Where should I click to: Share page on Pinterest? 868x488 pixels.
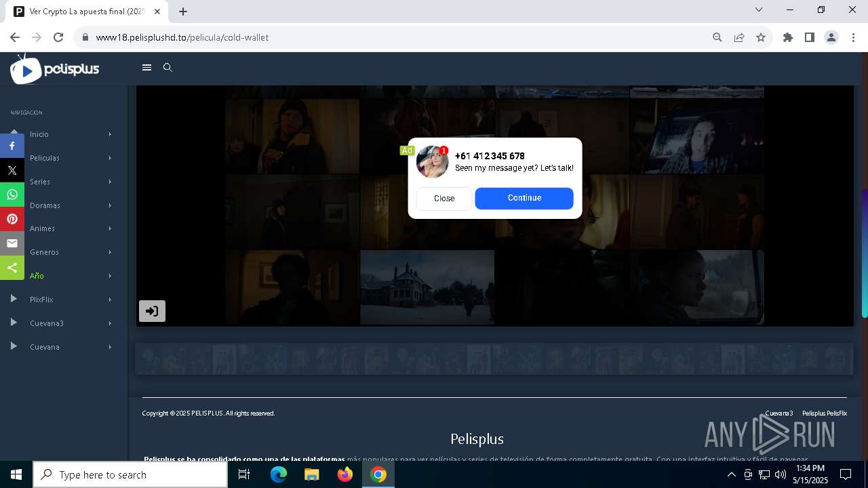tap(12, 219)
